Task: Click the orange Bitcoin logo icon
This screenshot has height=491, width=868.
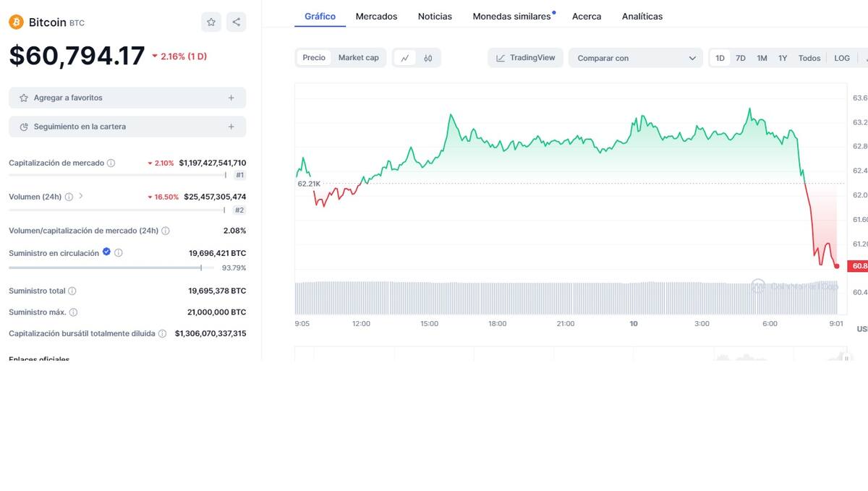Action: 16,22
